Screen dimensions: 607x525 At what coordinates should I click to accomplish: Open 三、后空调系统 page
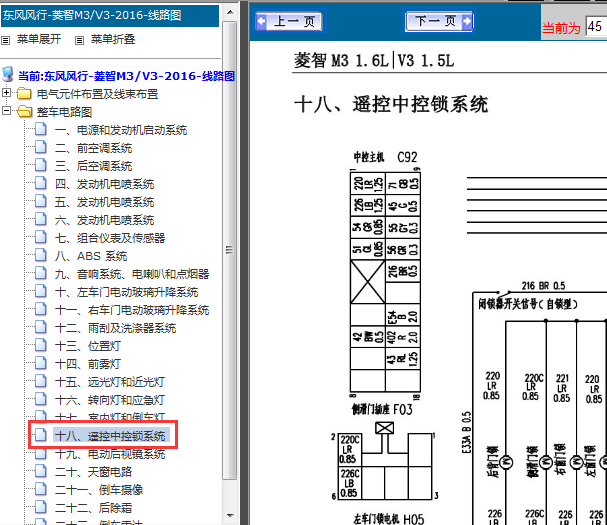93,166
